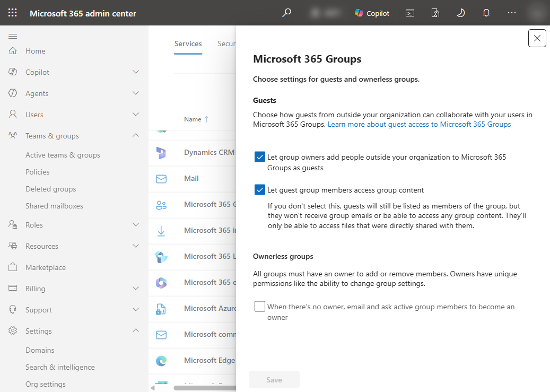This screenshot has width=550, height=392.
Task: Expand the Agents navigation section
Action: point(136,93)
